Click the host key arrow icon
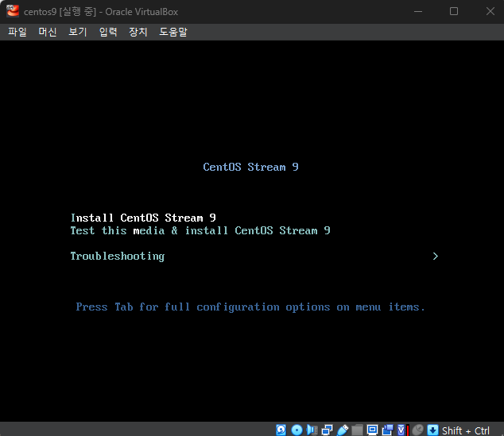The width and height of the screenshot is (504, 436). pos(432,430)
